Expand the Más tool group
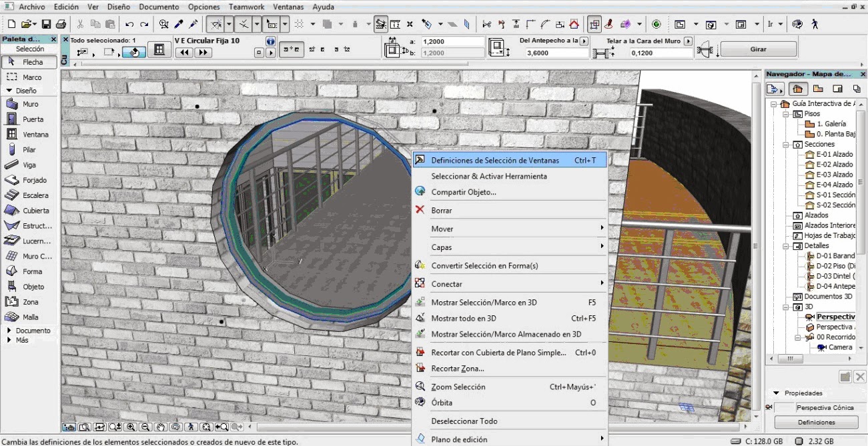Screen dimensions: 868x446 click(x=9, y=340)
